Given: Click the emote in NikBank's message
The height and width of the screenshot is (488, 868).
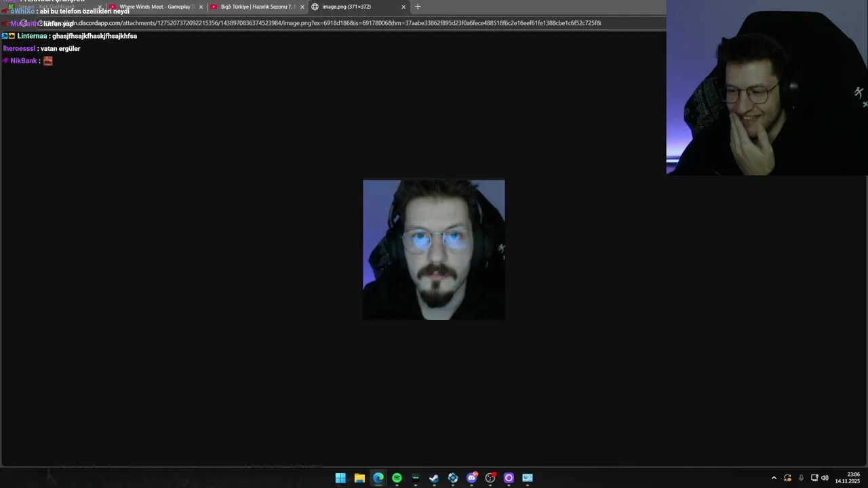Looking at the screenshot, I should (47, 61).
